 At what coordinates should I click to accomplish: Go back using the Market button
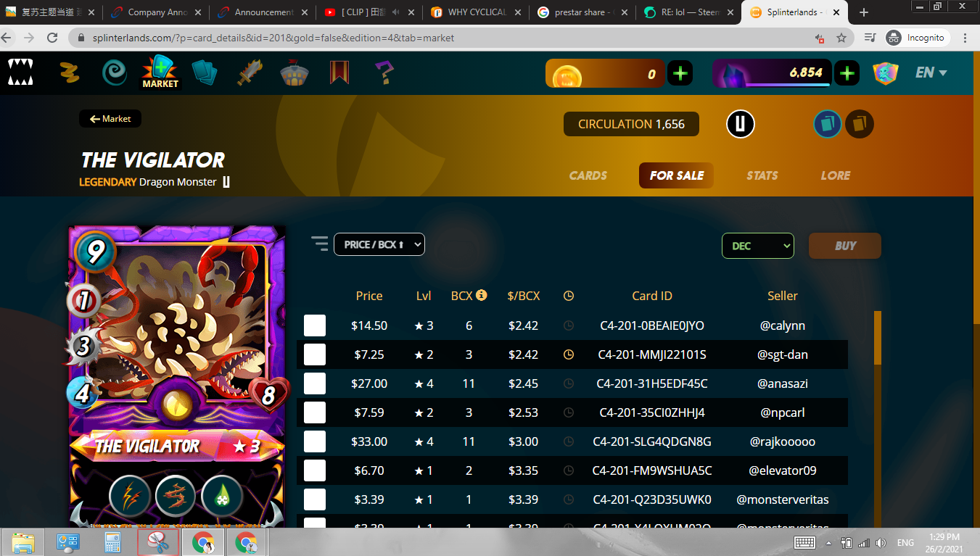(110, 119)
